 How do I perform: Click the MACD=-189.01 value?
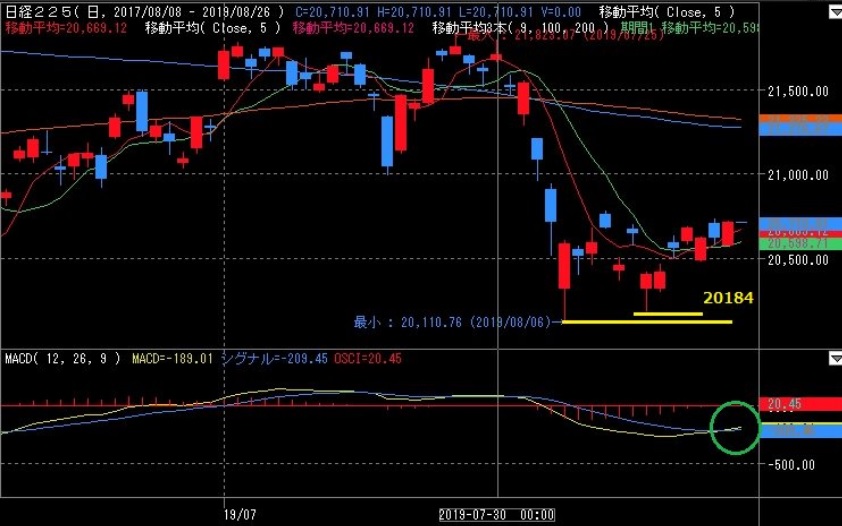point(172,359)
